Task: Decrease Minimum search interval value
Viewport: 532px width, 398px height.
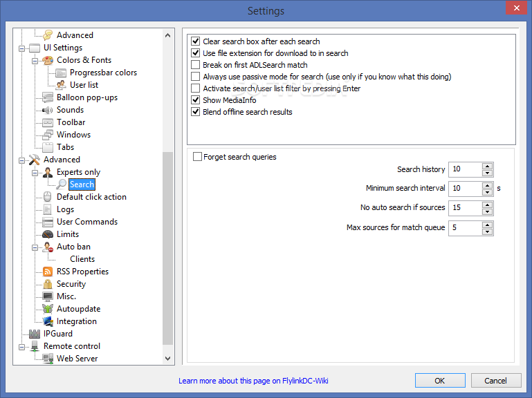Action: (x=488, y=192)
